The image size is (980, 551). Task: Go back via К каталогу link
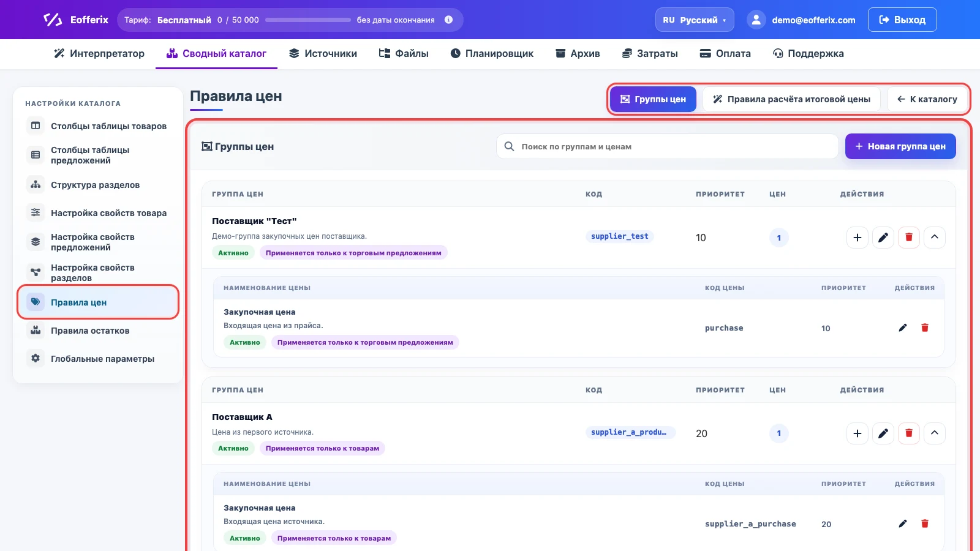(x=927, y=99)
